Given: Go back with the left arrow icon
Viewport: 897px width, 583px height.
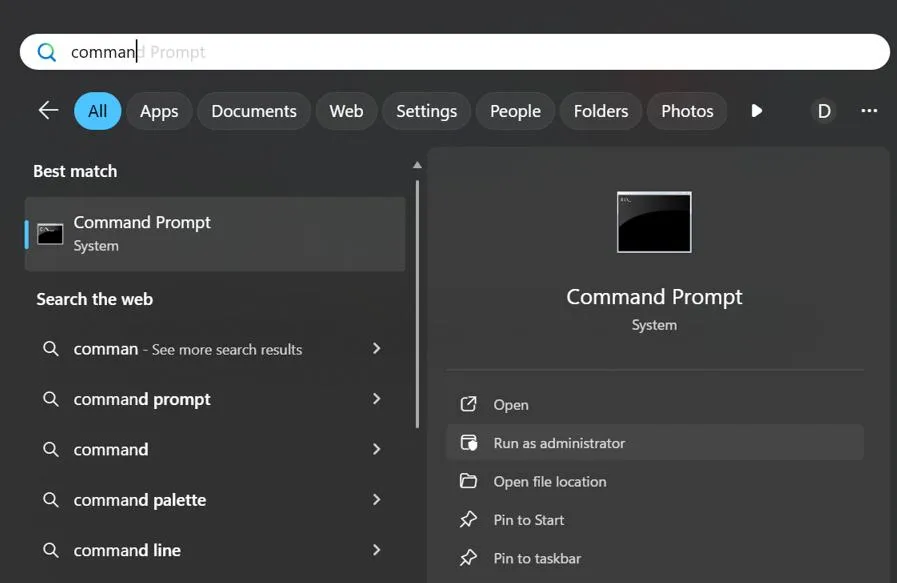Looking at the screenshot, I should (49, 110).
